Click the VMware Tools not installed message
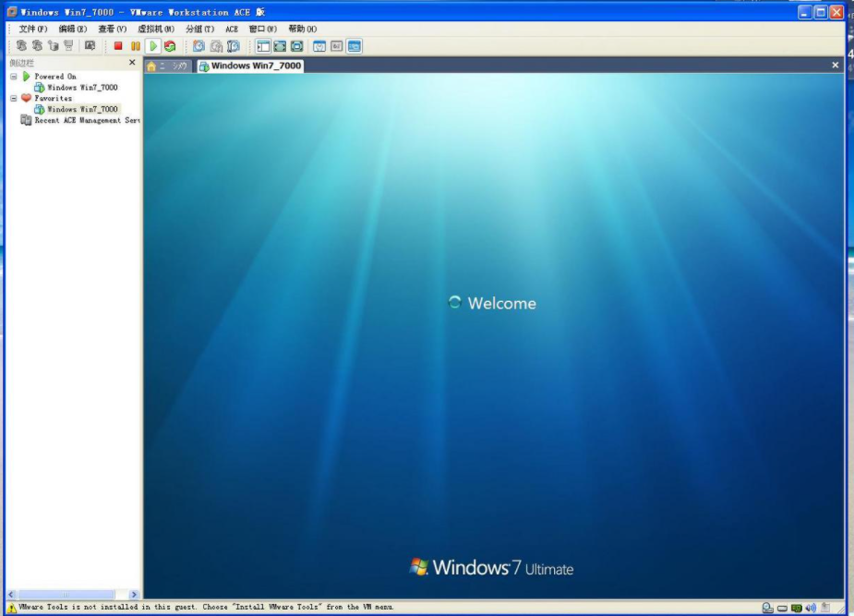The image size is (854, 616). tap(206, 608)
